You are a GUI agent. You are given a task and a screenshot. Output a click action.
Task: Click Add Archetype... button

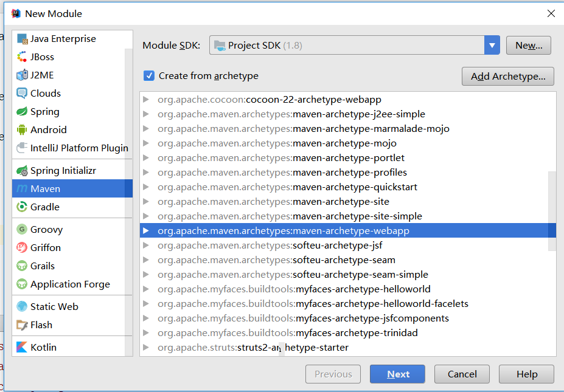tap(508, 76)
